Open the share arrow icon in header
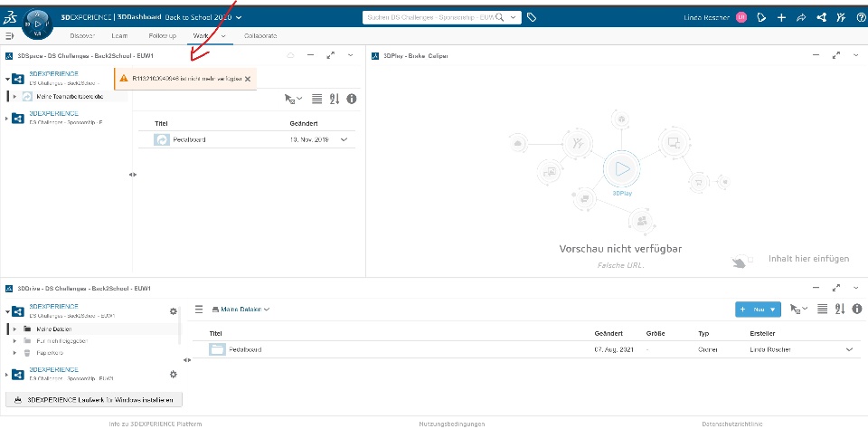Viewport: 868px width, 429px height. [x=801, y=18]
